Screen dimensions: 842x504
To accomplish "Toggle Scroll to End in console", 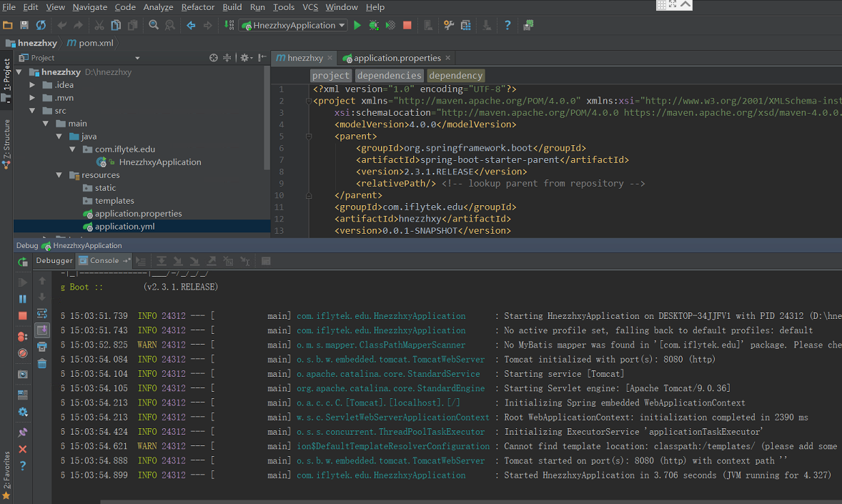I will click(x=42, y=330).
